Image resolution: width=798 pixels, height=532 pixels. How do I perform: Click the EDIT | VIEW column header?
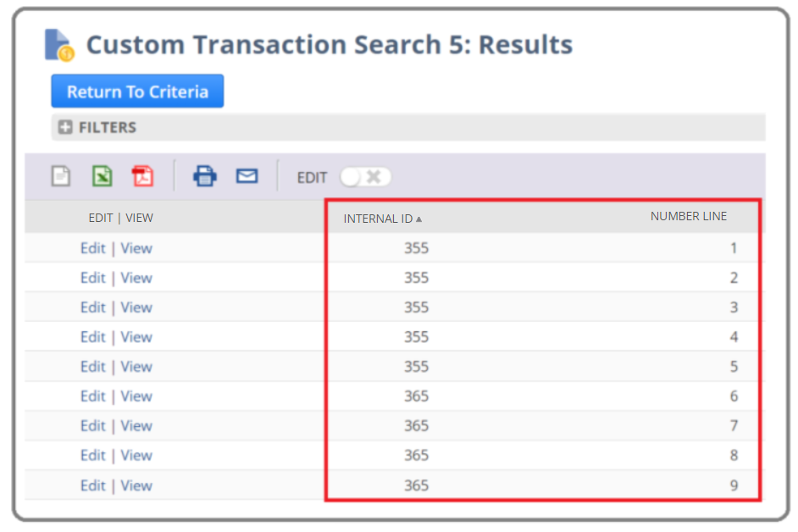(x=120, y=218)
